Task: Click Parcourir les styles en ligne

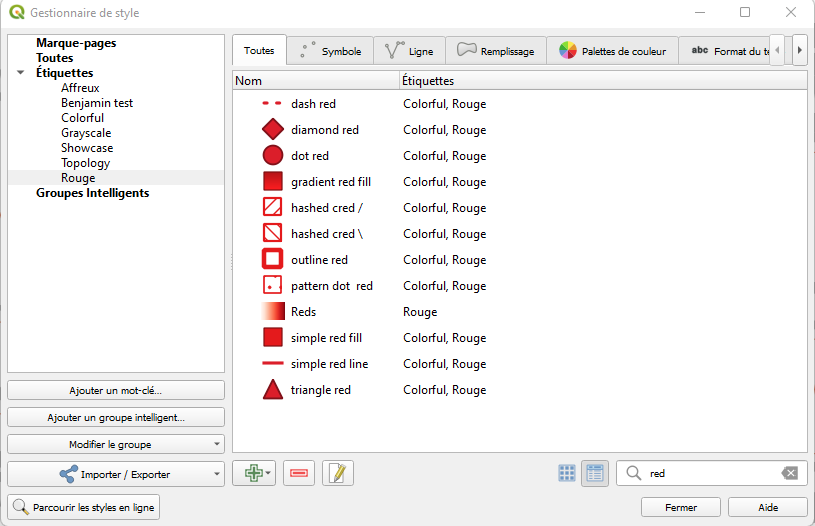Action: (83, 507)
